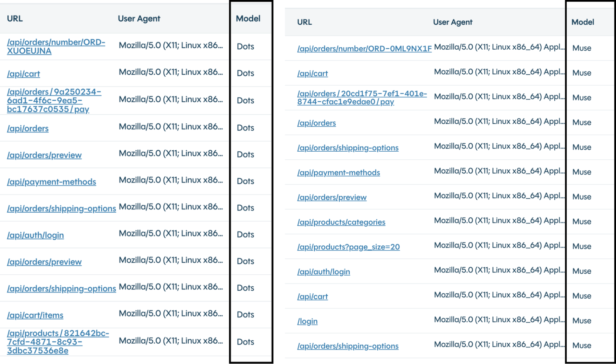The height and width of the screenshot is (364, 616).
Task: Click the User Agent header in Dots table
Action: (139, 18)
